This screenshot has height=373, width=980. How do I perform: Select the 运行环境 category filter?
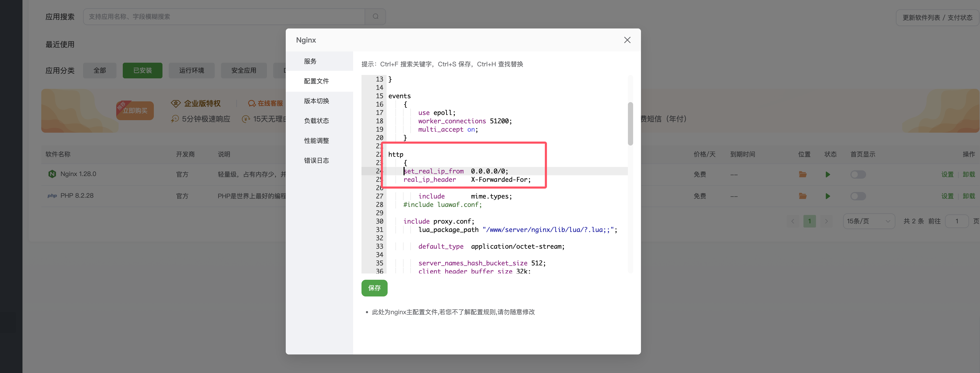[x=191, y=70]
